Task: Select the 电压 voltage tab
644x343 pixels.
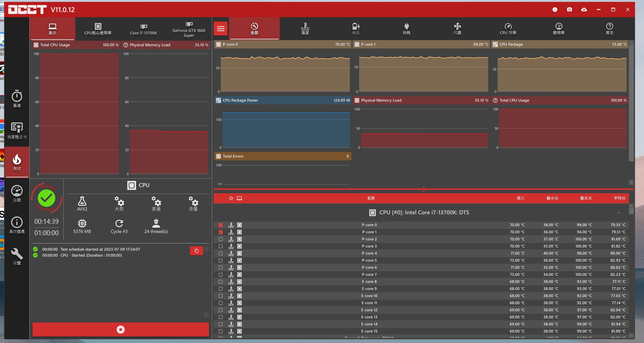Action: tap(356, 29)
